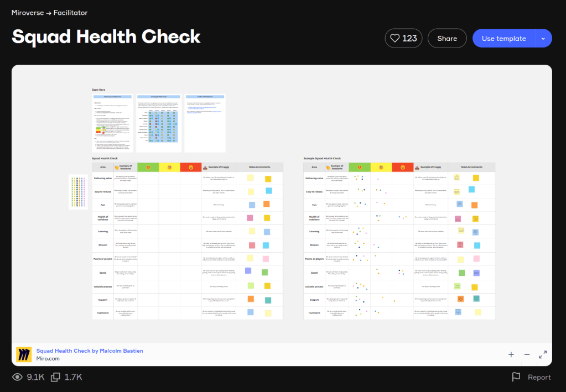Viewport: 566px width, 392px height.
Task: Zoom out of the board preview
Action: pyautogui.click(x=527, y=354)
